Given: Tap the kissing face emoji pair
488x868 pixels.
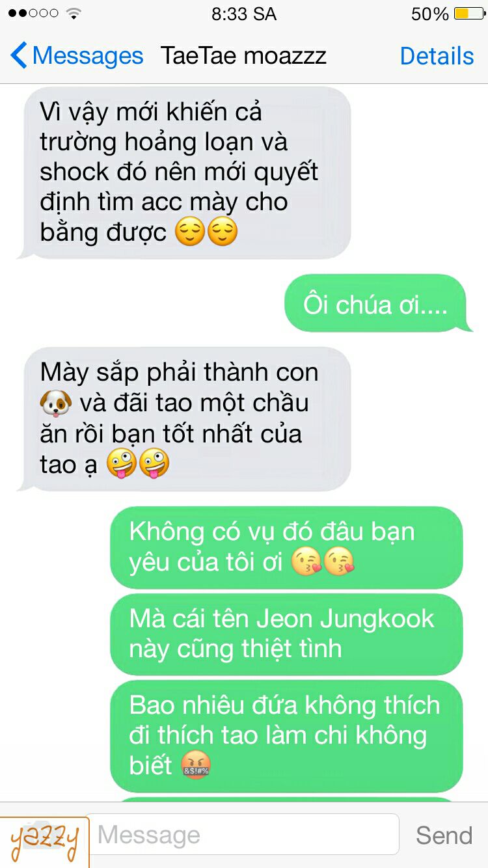Looking at the screenshot, I should pyautogui.click(x=323, y=562).
